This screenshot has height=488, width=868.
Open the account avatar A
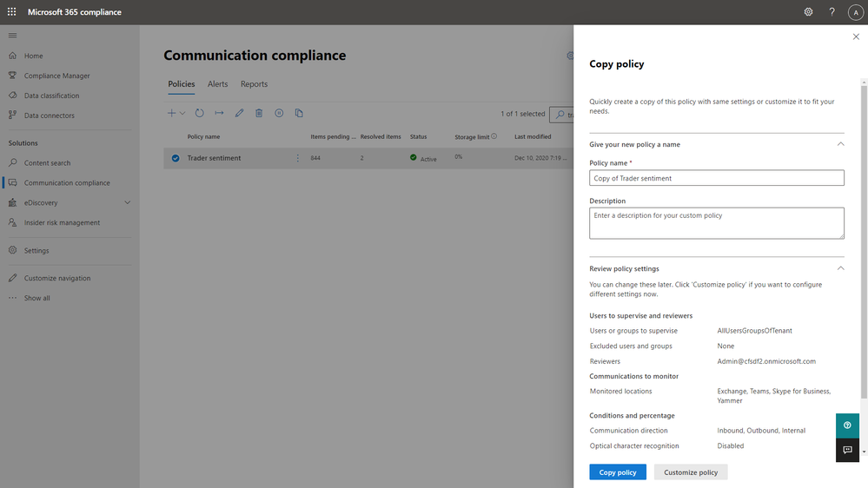coord(856,12)
